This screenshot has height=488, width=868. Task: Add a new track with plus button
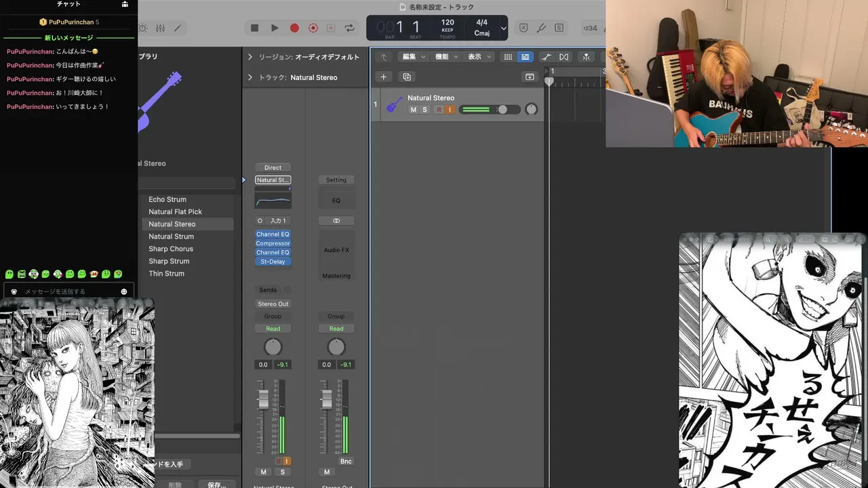[383, 77]
